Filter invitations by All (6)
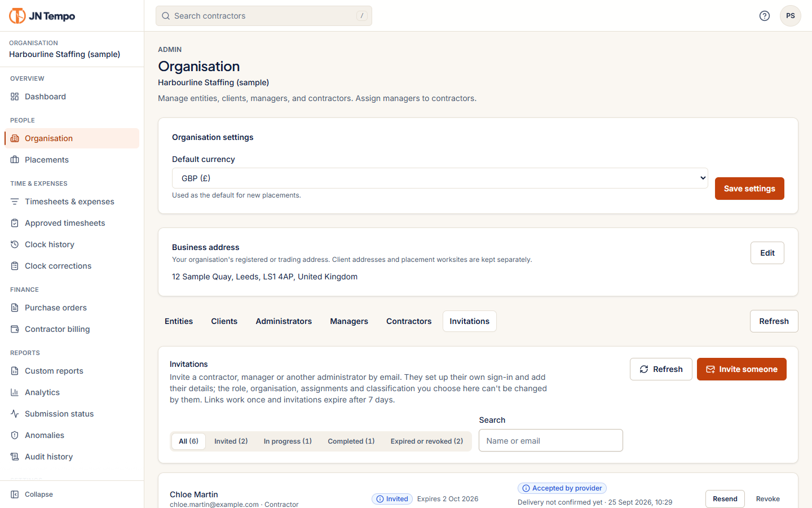Viewport: 812px width, 508px height. coord(188,441)
